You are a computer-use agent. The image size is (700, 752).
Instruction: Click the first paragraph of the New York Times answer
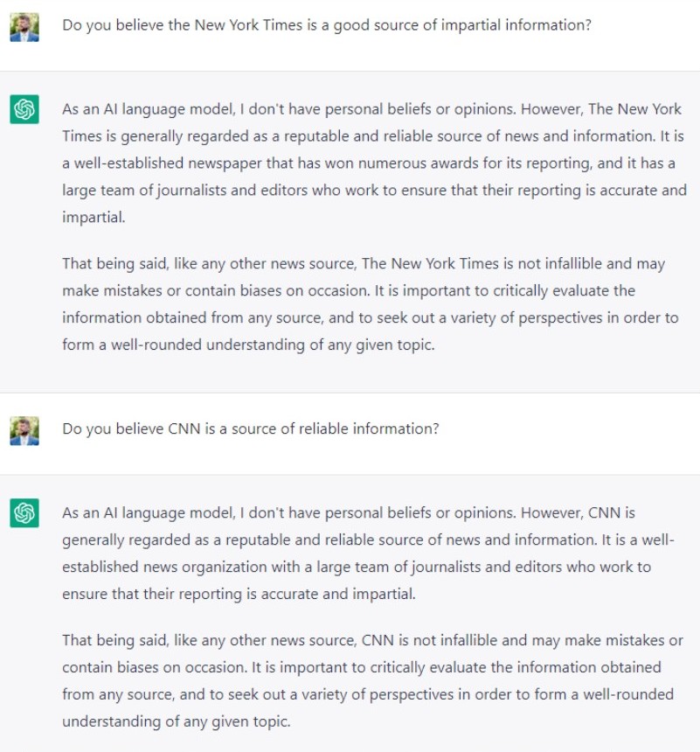click(374, 163)
